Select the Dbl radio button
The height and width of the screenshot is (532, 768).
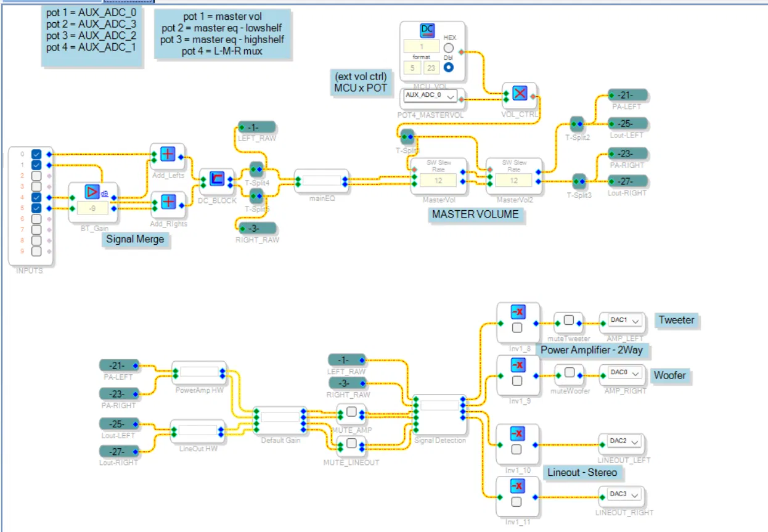[449, 67]
